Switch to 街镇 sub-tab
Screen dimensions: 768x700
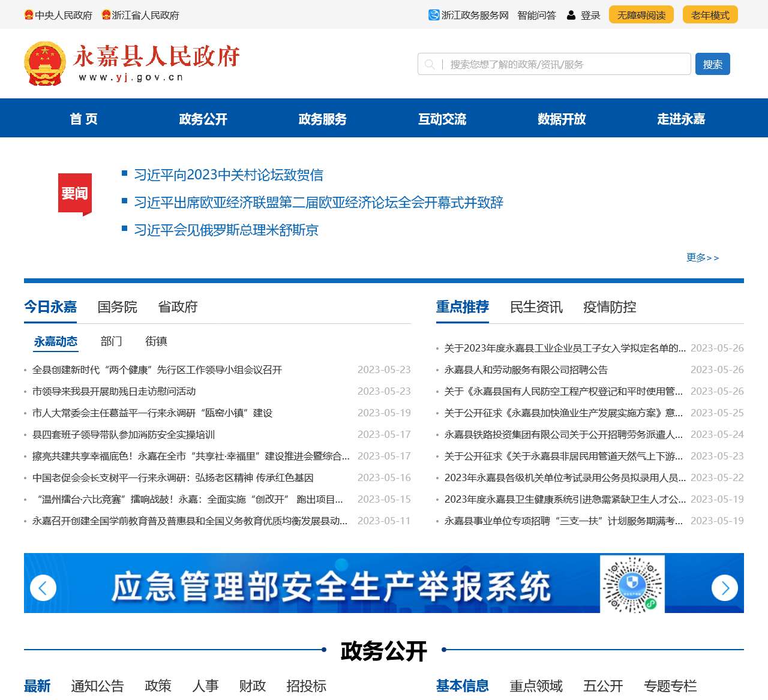156,341
